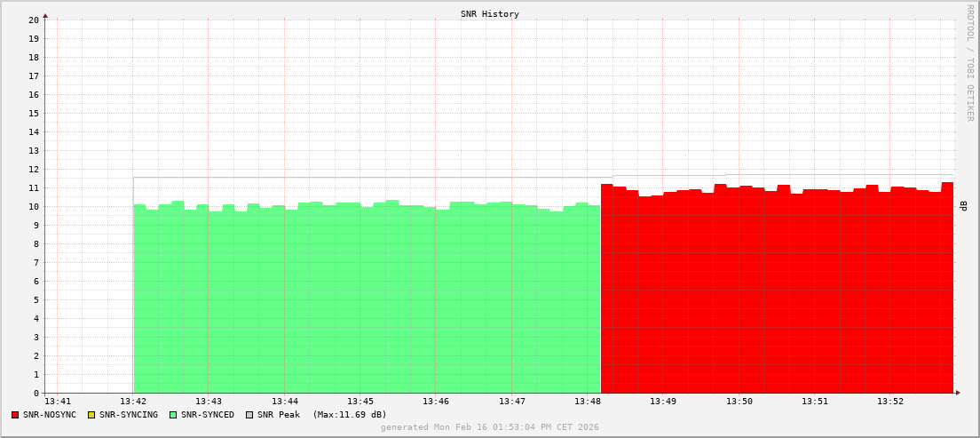Click the 13:42 time axis label

coord(133,402)
